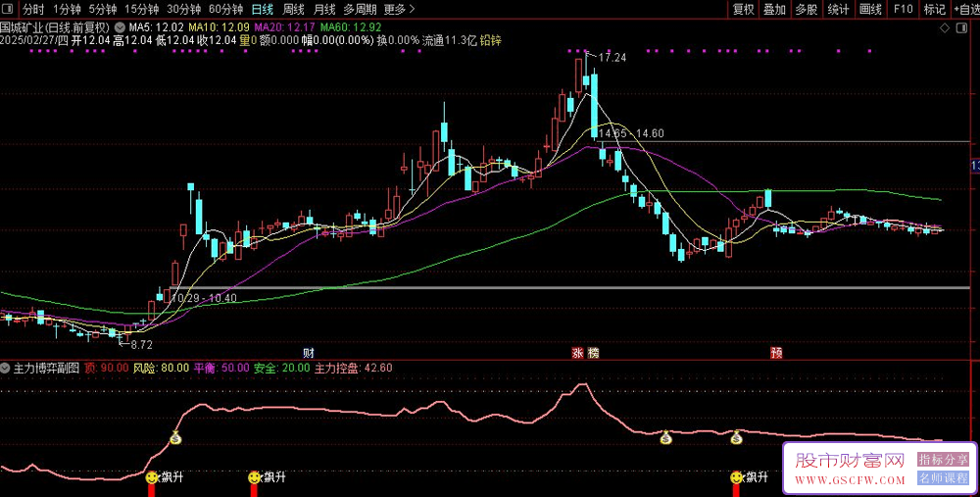Click the 流通11.3亿 value
The image size is (980, 497).
click(x=450, y=40)
